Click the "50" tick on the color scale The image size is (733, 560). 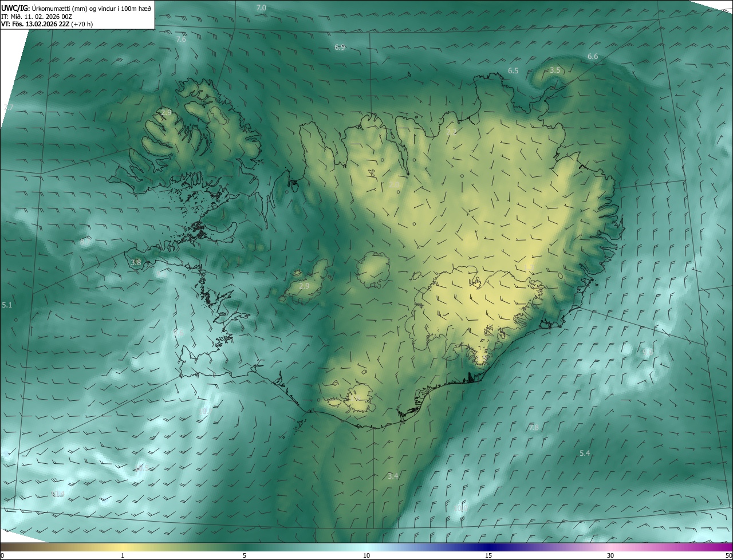pos(728,556)
